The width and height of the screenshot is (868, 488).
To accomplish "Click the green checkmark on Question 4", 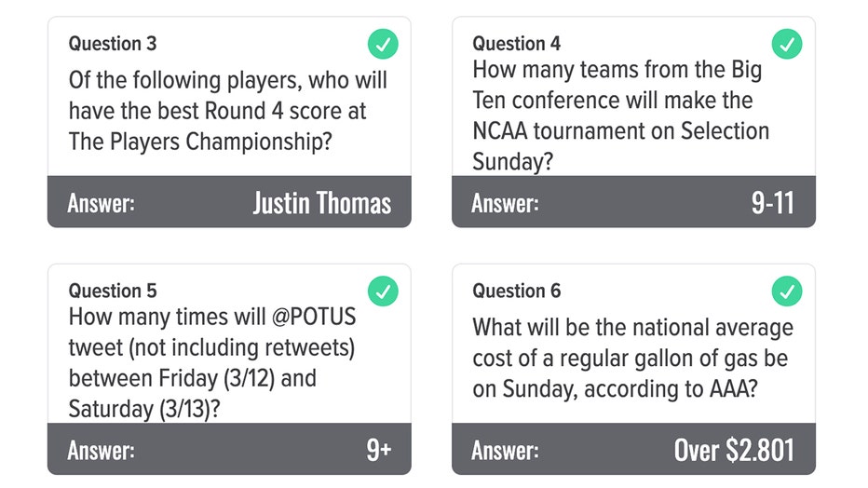I will coord(787,44).
